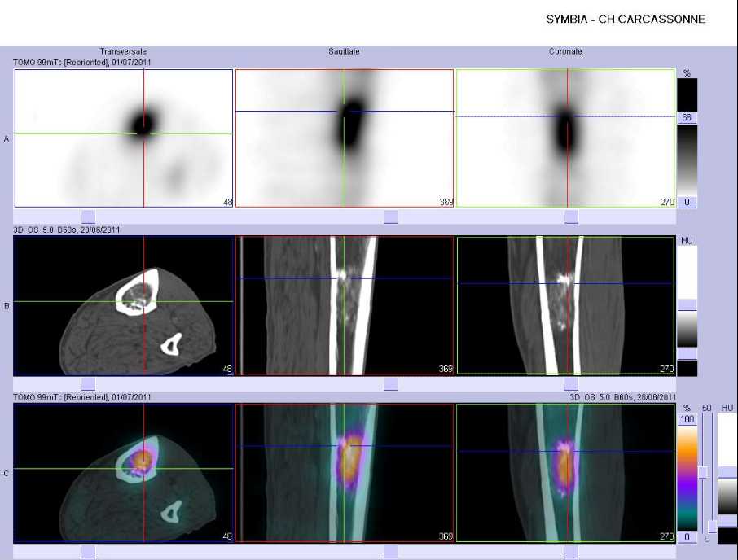Click the second lower slider thumb in row C
738x560 pixels.
tap(712, 527)
